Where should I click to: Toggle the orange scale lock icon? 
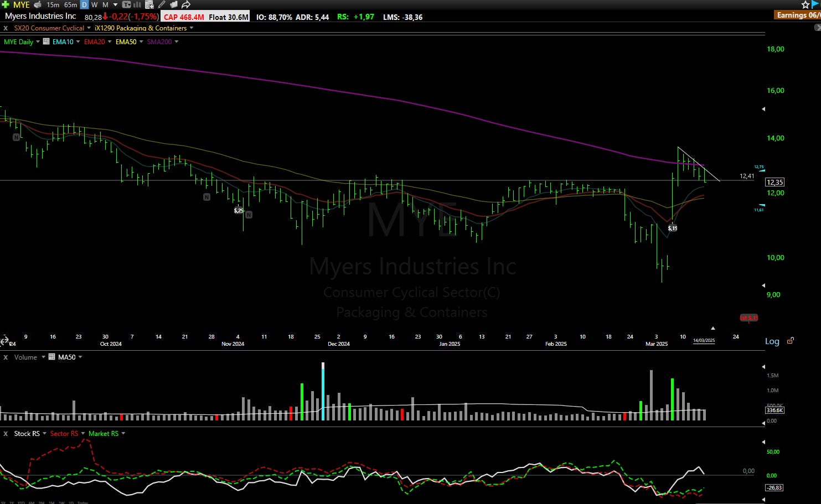(x=791, y=340)
